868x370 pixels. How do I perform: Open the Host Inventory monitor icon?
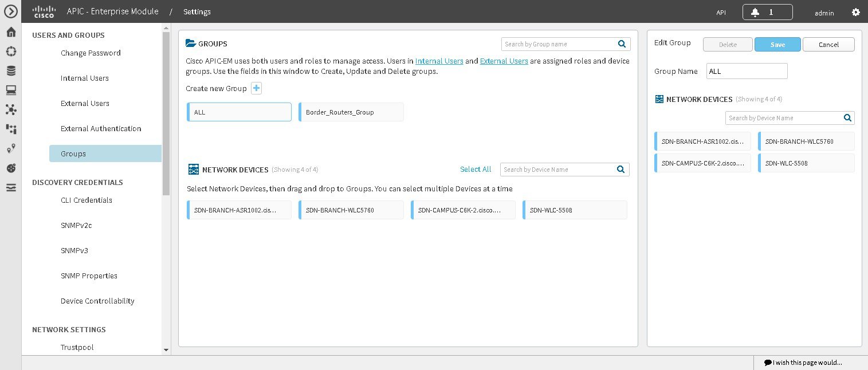pyautogui.click(x=11, y=90)
